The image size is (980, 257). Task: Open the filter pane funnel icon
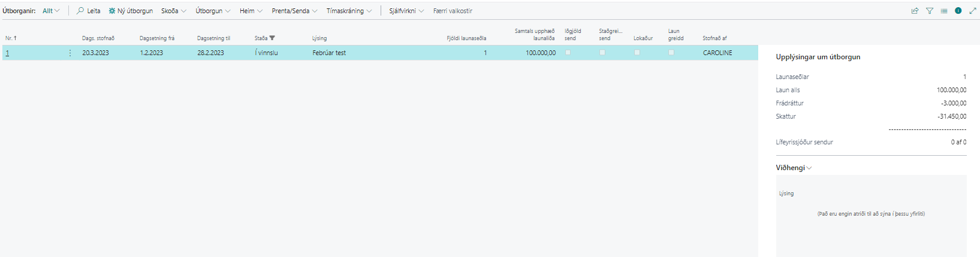click(930, 11)
